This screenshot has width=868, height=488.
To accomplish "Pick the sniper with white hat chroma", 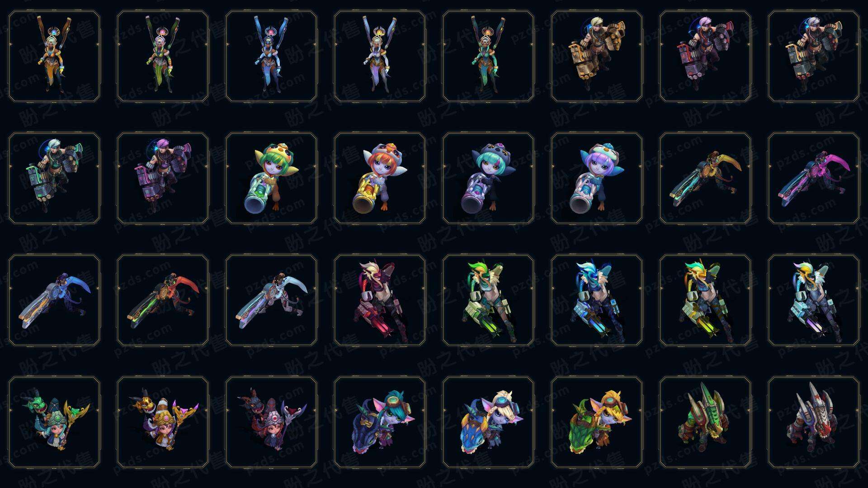I will pyautogui.click(x=271, y=300).
